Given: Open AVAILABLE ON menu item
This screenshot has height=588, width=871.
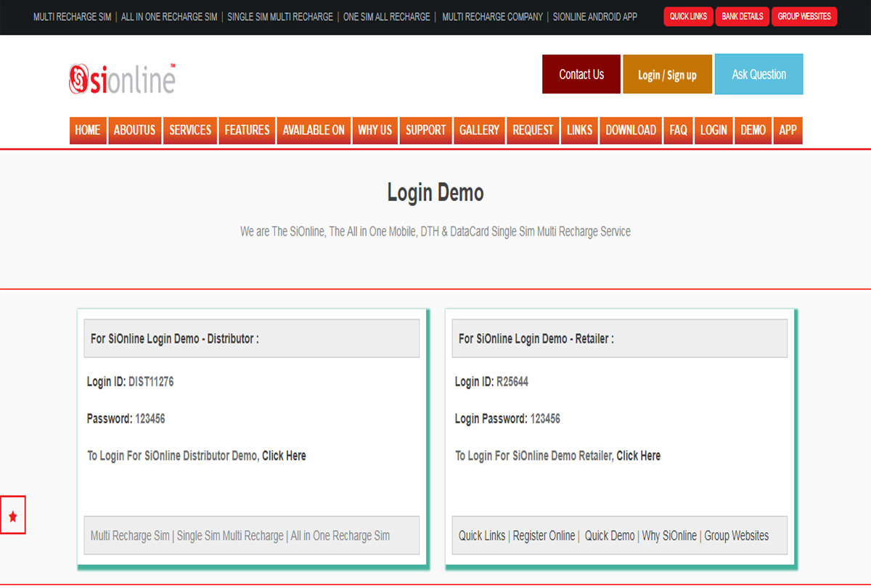Looking at the screenshot, I should pyautogui.click(x=314, y=130).
